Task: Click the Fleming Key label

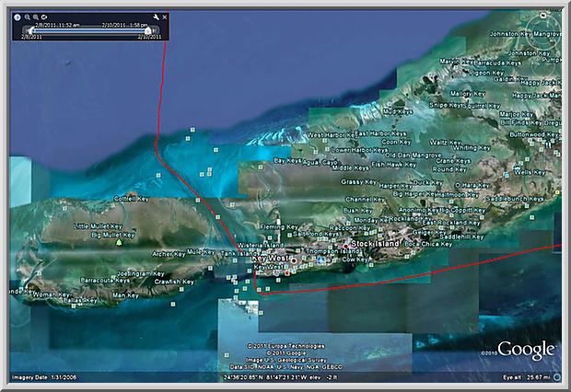Action: click(x=277, y=226)
